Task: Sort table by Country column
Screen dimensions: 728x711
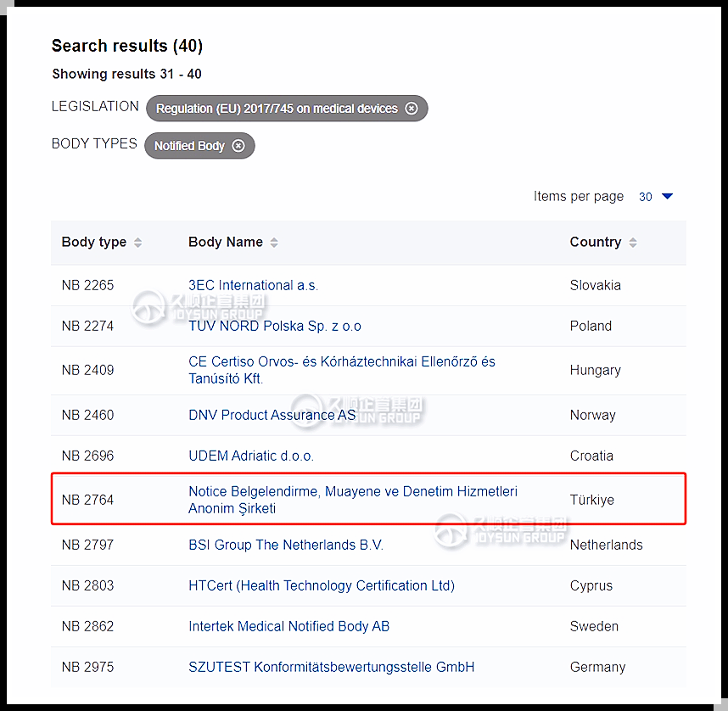Action: pyautogui.click(x=633, y=243)
